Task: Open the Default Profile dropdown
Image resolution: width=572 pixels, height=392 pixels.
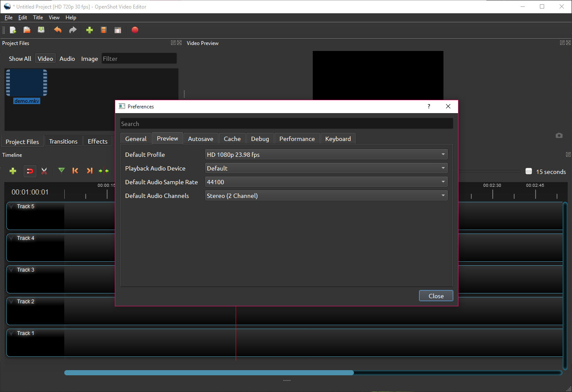Action: point(326,155)
